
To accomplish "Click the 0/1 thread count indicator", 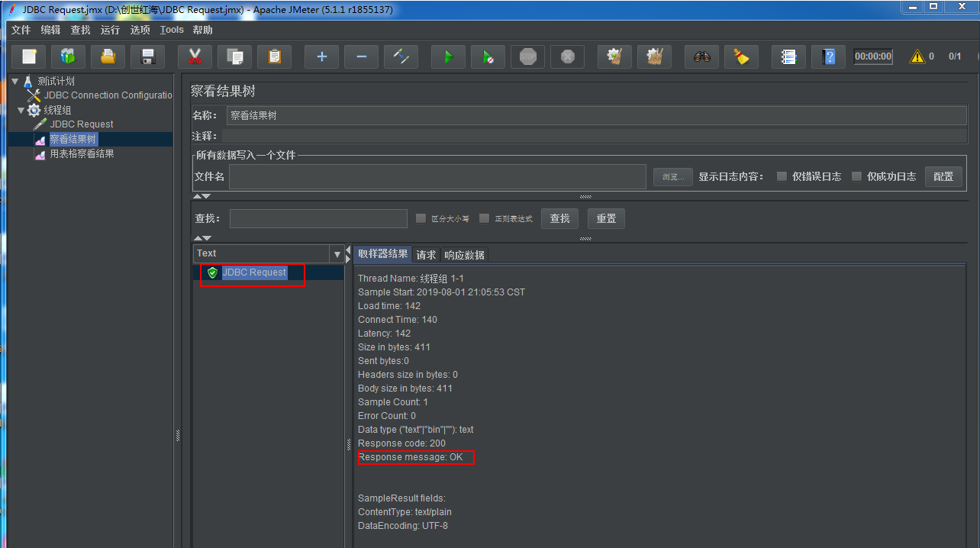I will 955,56.
